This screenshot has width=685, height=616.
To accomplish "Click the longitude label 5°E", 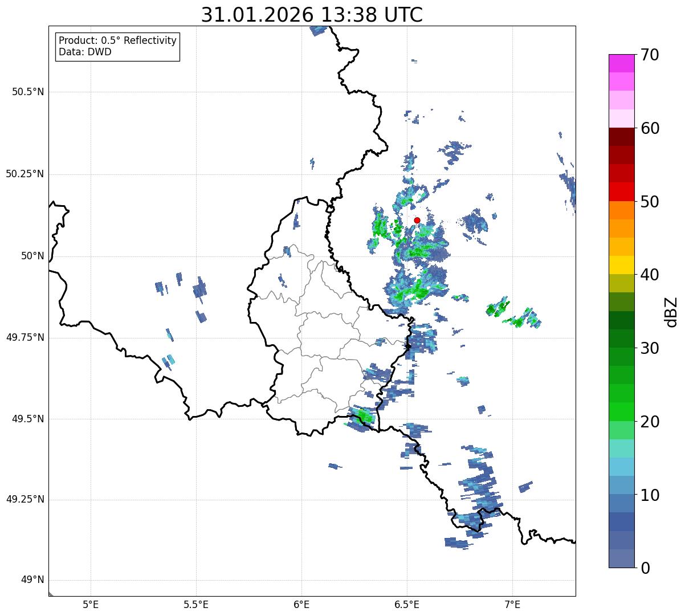I will coord(91,605).
